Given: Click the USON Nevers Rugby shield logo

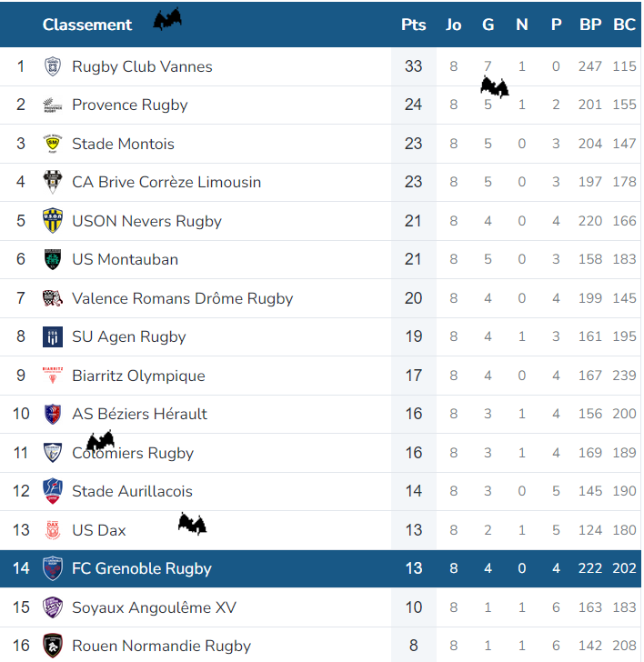Looking at the screenshot, I should 53,220.
